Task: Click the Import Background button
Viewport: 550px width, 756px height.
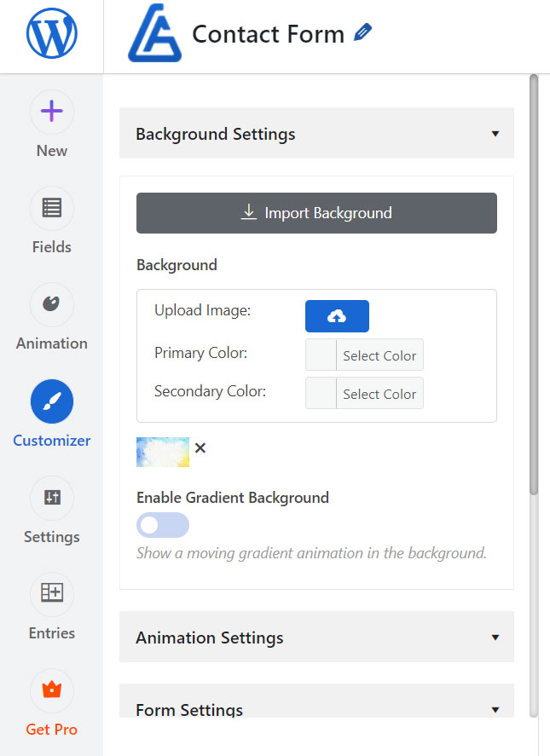Action: coord(316,213)
